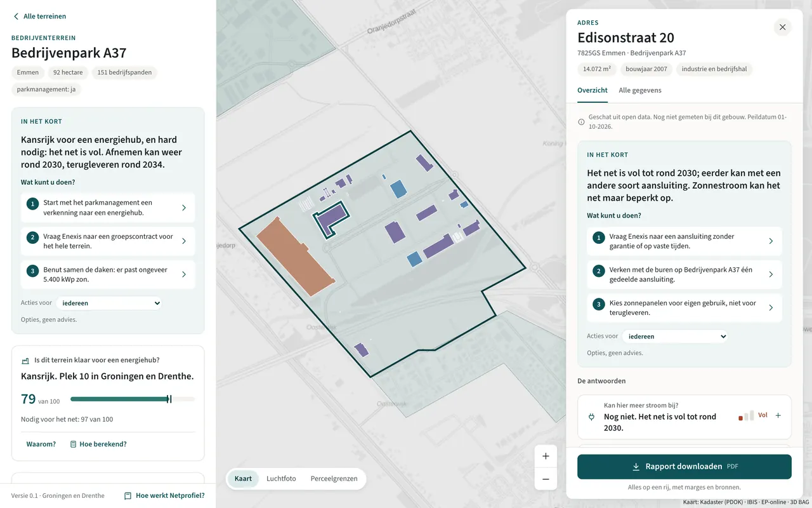Viewport: 812px width, 508px height.
Task: Download the PDF report
Action: pos(684,467)
